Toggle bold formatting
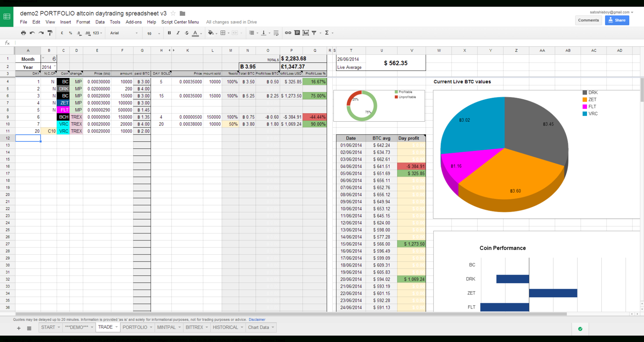 point(169,32)
